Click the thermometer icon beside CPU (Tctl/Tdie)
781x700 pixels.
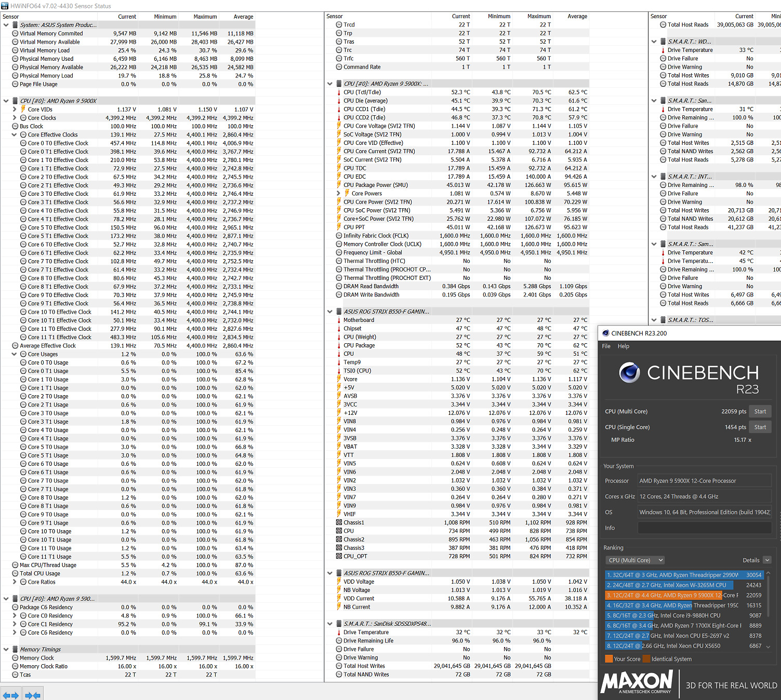(339, 92)
